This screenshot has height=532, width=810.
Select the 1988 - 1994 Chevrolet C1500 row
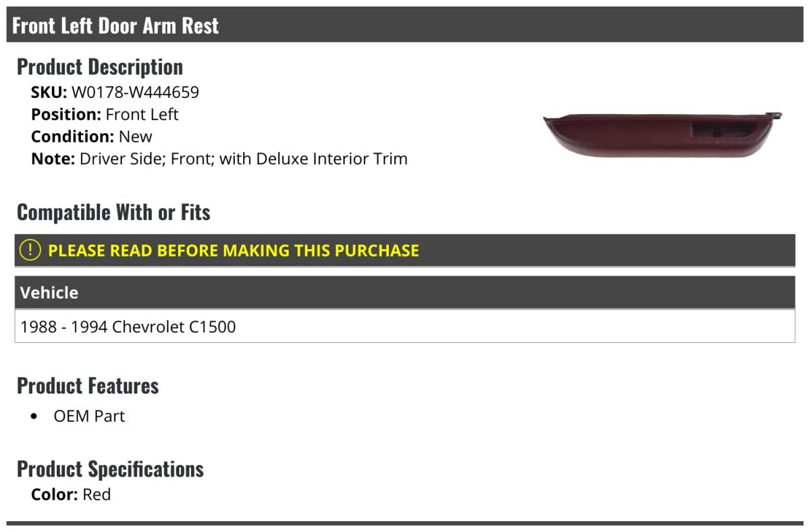pyautogui.click(x=128, y=327)
